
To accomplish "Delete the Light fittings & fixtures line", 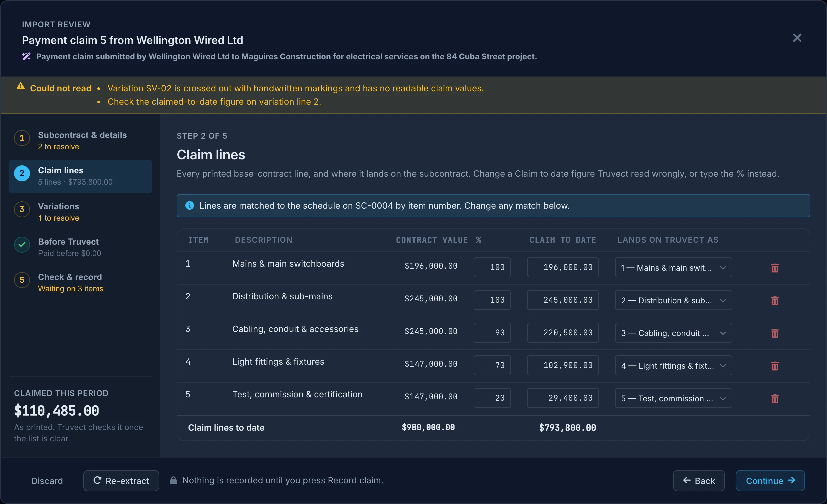I will tap(775, 366).
